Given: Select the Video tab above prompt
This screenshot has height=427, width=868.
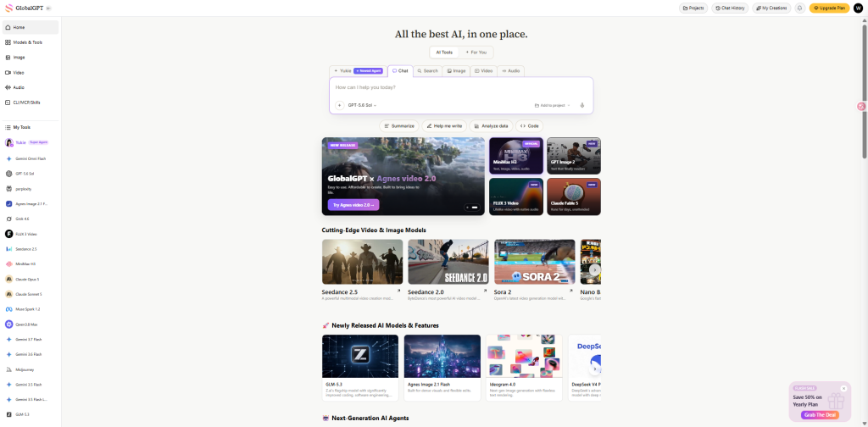Looking at the screenshot, I should (x=483, y=71).
